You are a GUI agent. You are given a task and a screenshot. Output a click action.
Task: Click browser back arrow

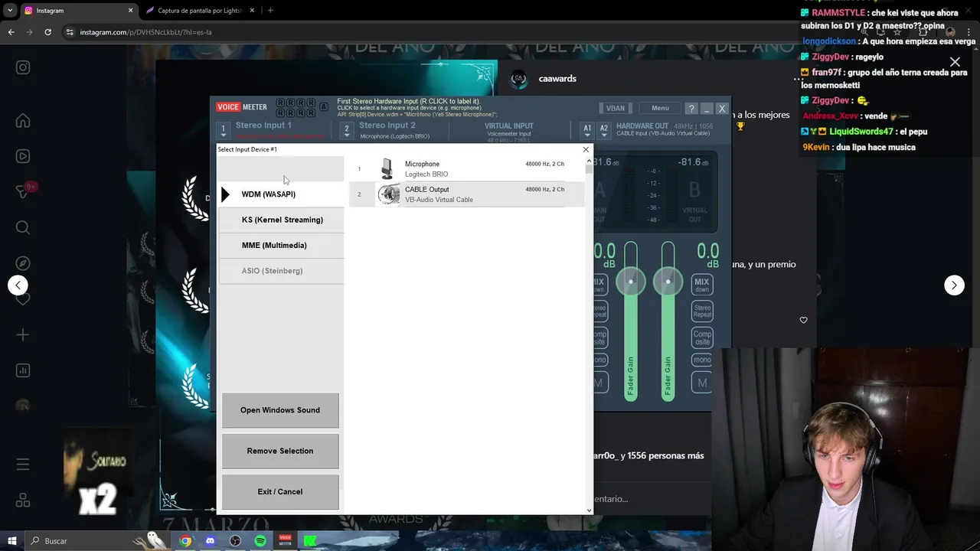(11, 32)
